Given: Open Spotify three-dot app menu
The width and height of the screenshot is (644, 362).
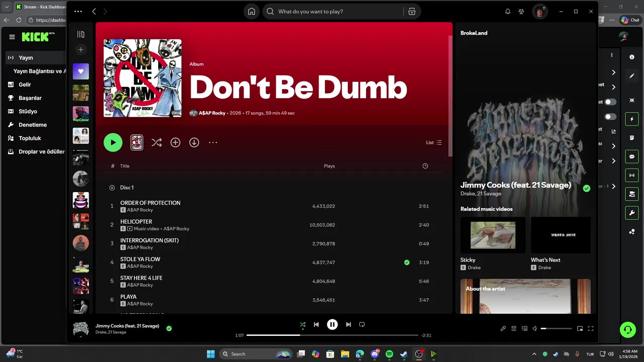Looking at the screenshot, I should click(x=78, y=11).
